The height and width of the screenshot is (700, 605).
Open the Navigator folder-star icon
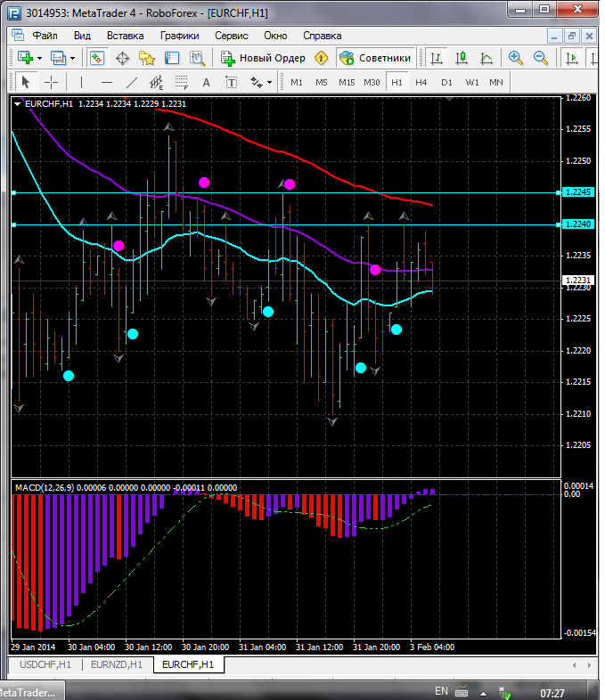(x=147, y=58)
